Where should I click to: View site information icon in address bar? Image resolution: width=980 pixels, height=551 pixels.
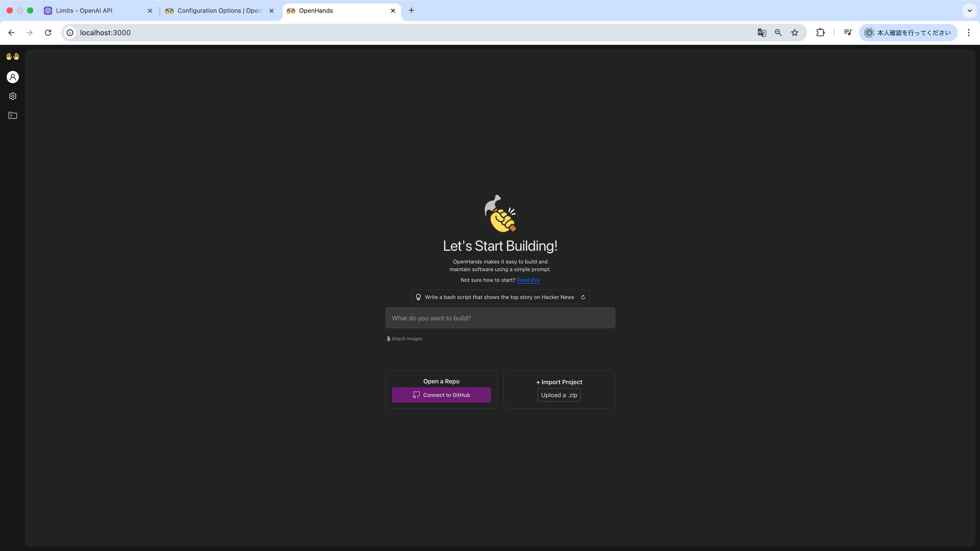coord(70,33)
